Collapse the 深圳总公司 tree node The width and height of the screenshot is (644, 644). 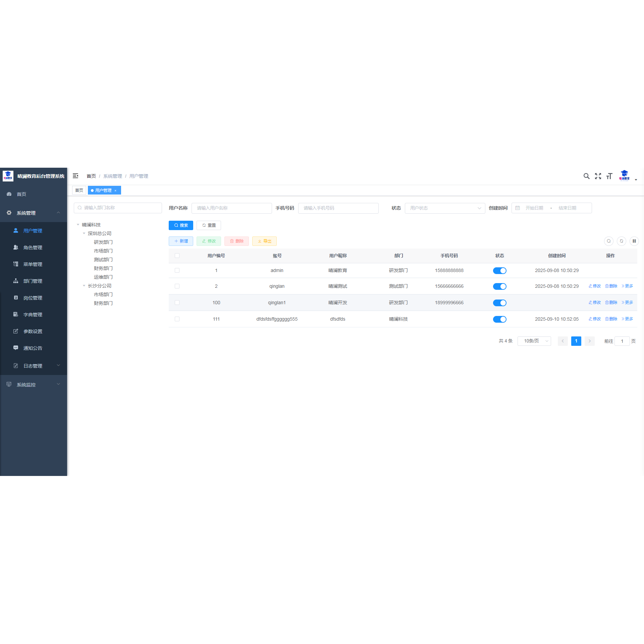pyautogui.click(x=84, y=233)
